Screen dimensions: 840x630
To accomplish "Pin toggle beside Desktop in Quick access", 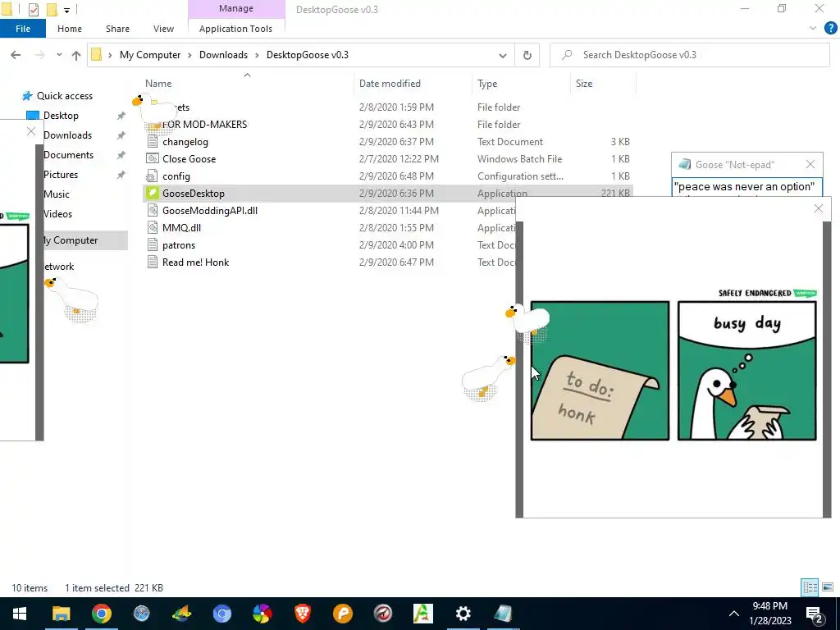I will click(x=121, y=116).
